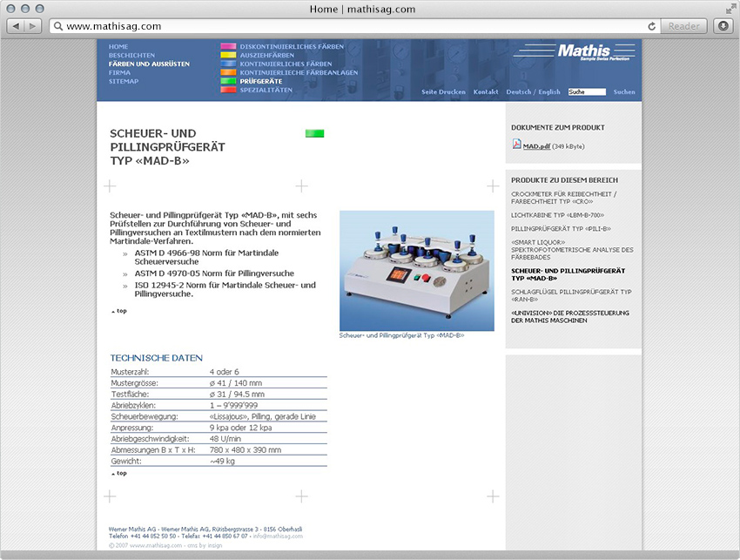Screen dimensions: 740x560
Task: Click the info@mathisag.com email link
Action: click(x=278, y=536)
